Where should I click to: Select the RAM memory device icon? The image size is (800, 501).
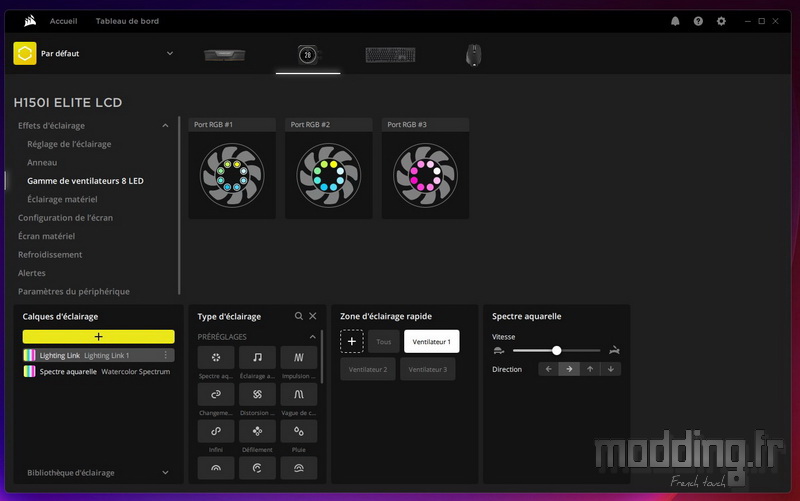[x=224, y=55]
